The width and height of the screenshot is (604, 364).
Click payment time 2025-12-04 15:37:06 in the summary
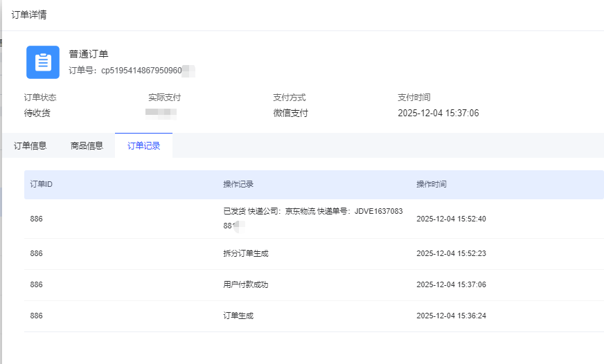pos(438,113)
